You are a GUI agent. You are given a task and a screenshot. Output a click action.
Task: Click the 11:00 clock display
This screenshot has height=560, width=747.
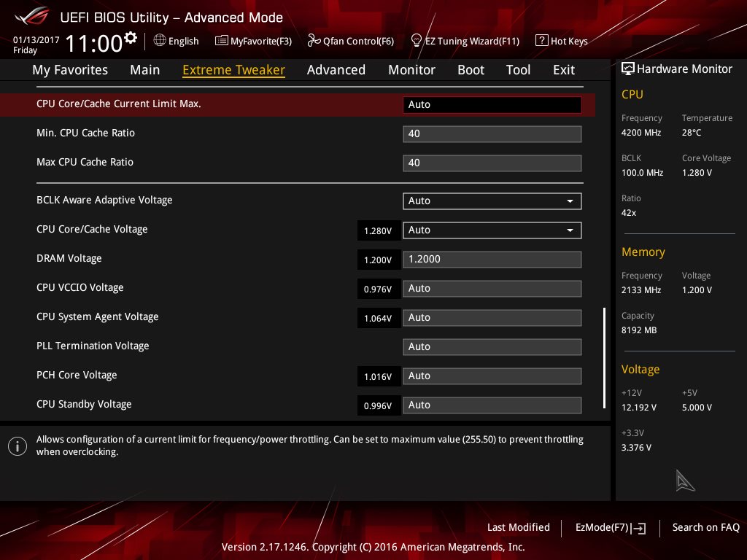pyautogui.click(x=94, y=44)
